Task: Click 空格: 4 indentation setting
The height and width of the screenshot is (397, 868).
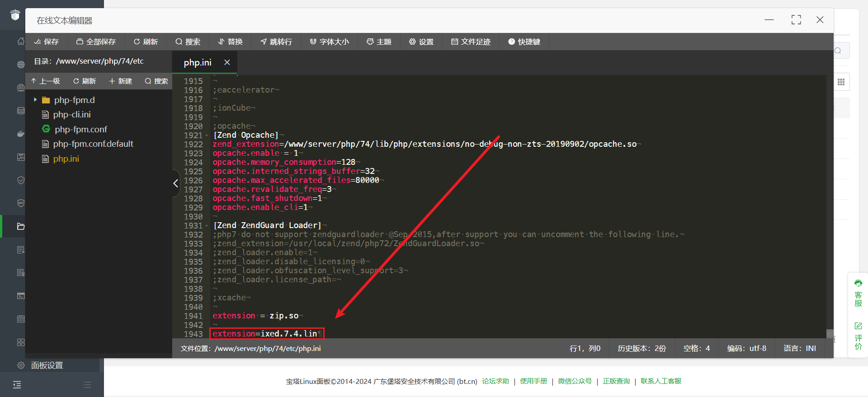Action: pyautogui.click(x=696, y=348)
